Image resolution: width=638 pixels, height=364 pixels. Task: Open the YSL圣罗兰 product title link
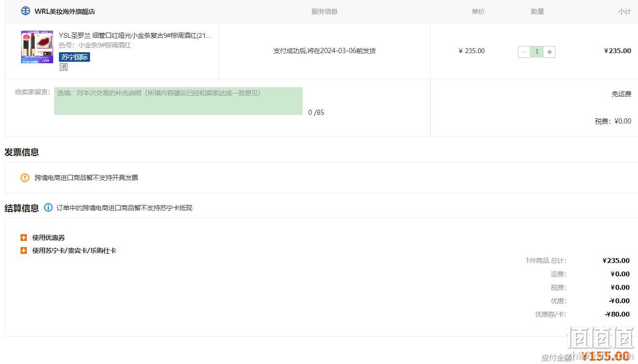[x=135, y=35]
